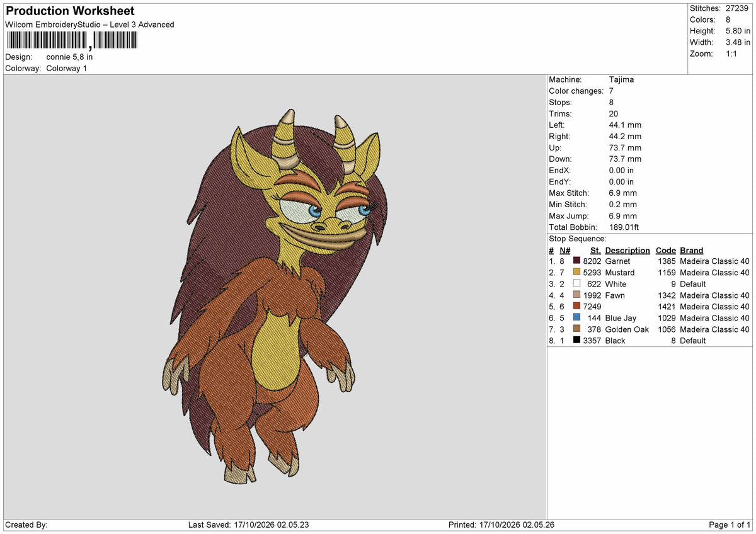This screenshot has width=756, height=534.
Task: Click the width value '3.48 in'
Action: tap(738, 42)
